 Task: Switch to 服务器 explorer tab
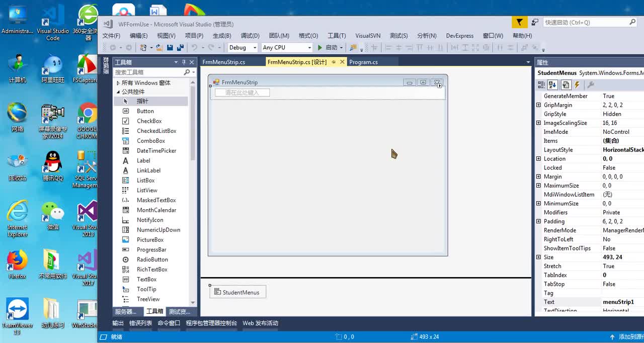point(125,312)
